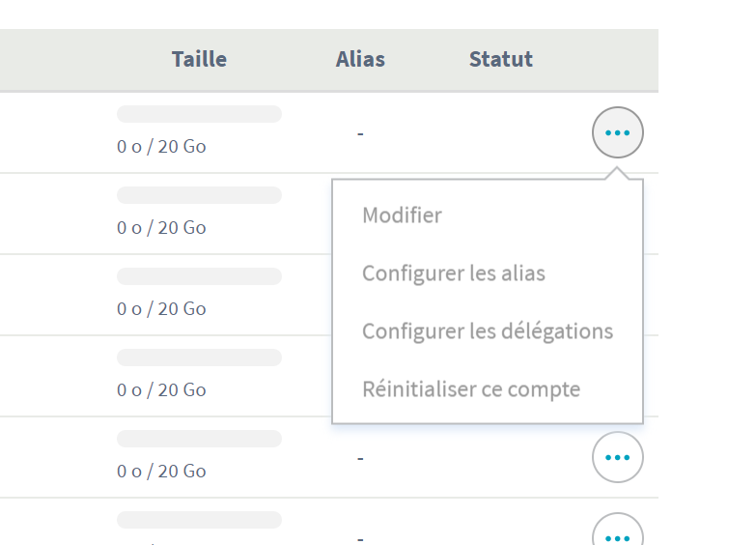Open "Configurer les délégations" menu entry
The width and height of the screenshot is (756, 545).
488,331
